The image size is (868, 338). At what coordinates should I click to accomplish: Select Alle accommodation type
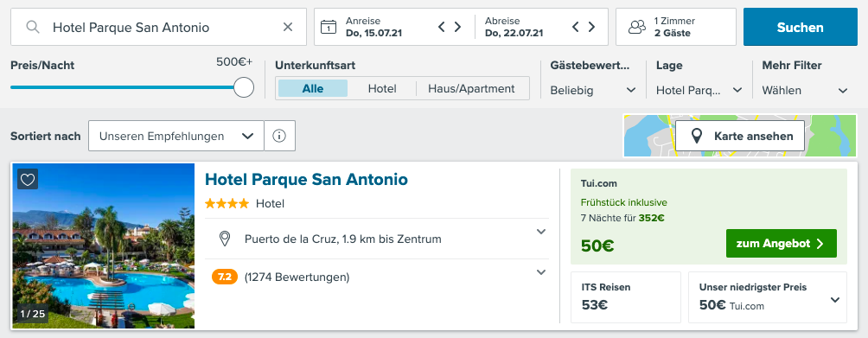pyautogui.click(x=313, y=88)
